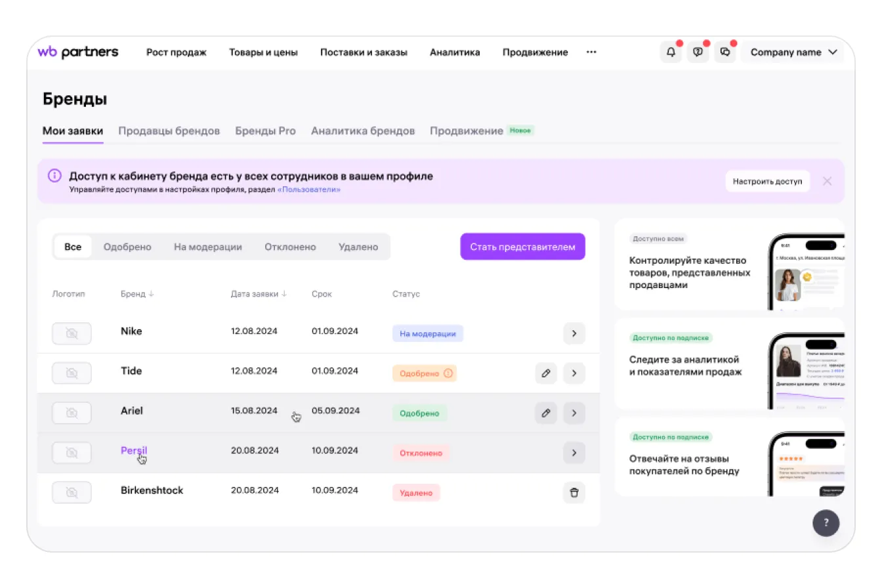Open Nike request details via chevron

pyautogui.click(x=574, y=333)
